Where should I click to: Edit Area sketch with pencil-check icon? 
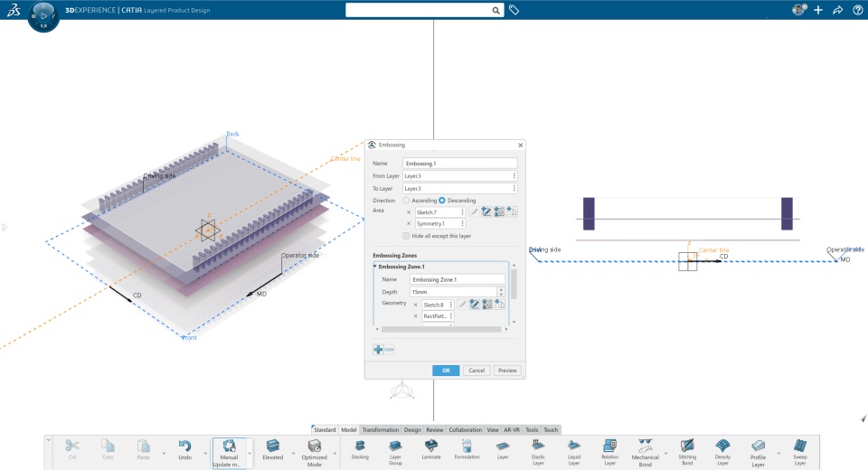(x=486, y=212)
